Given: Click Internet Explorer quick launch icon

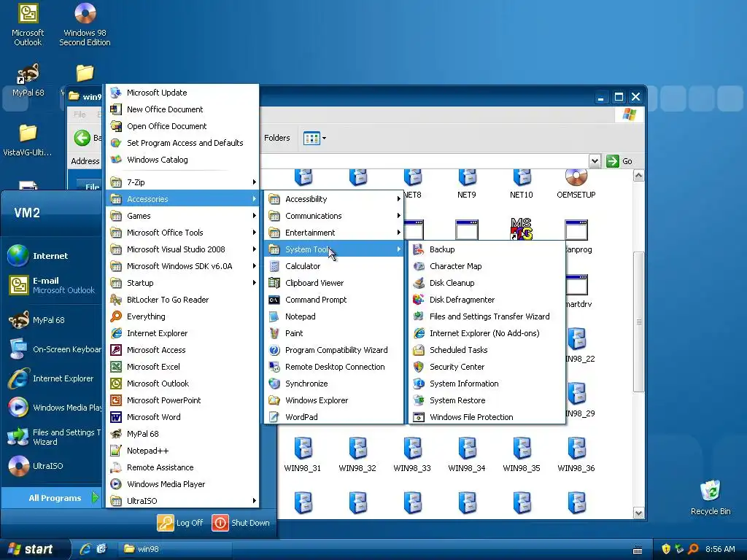Looking at the screenshot, I should (85, 549).
